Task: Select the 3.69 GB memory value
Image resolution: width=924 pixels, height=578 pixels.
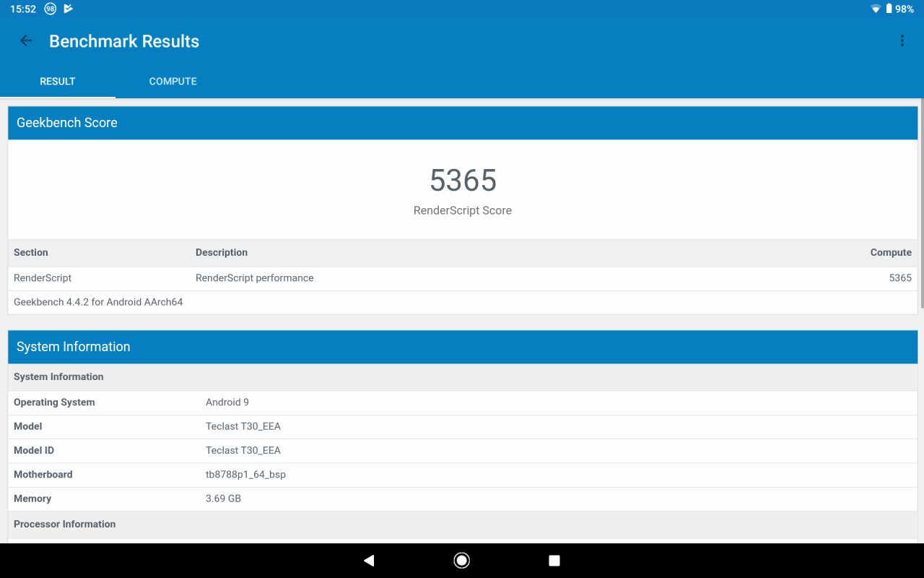Action: tap(224, 499)
